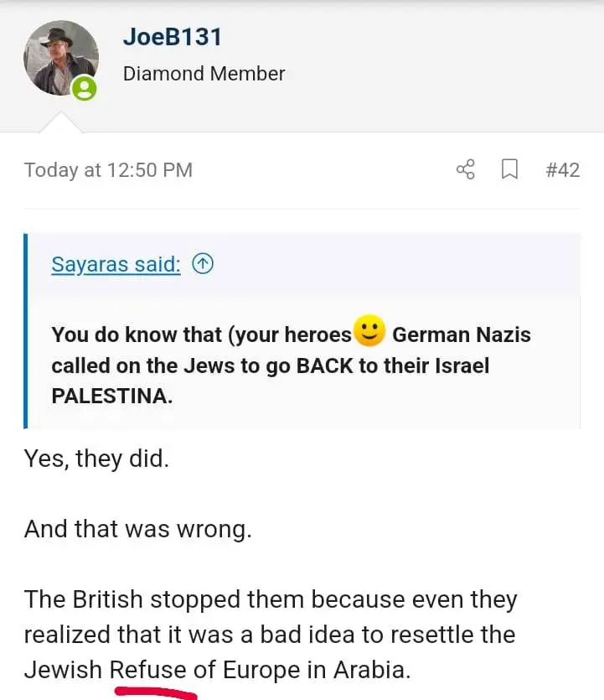Click the red underline mark below Refuse
The image size is (604, 700).
[155, 693]
